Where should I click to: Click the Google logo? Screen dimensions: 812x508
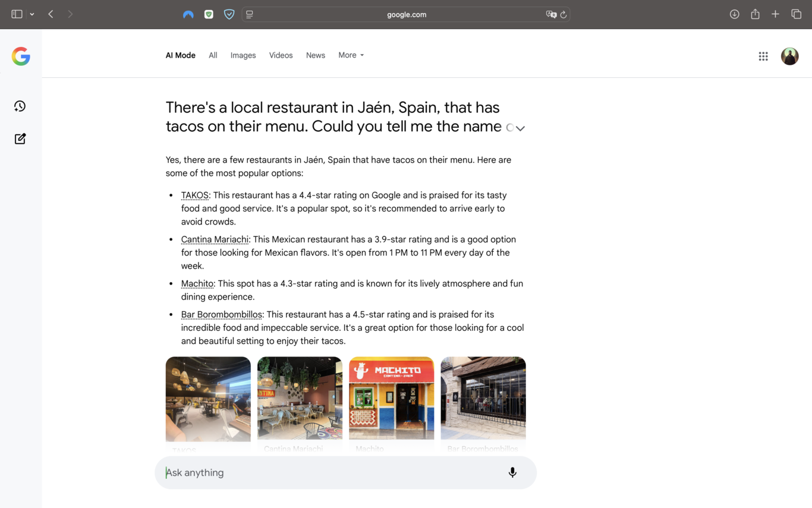click(x=21, y=56)
